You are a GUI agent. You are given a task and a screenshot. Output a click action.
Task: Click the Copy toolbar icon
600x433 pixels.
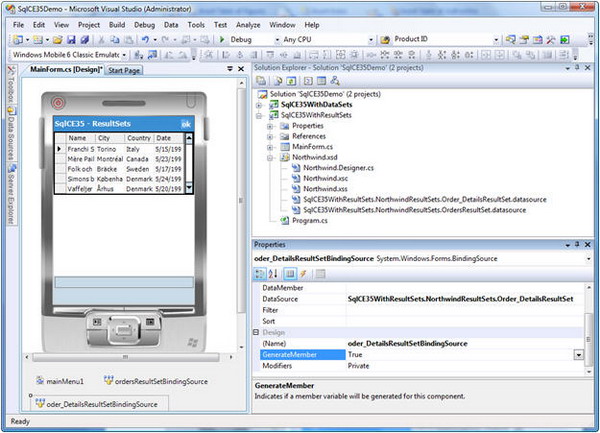click(115, 39)
